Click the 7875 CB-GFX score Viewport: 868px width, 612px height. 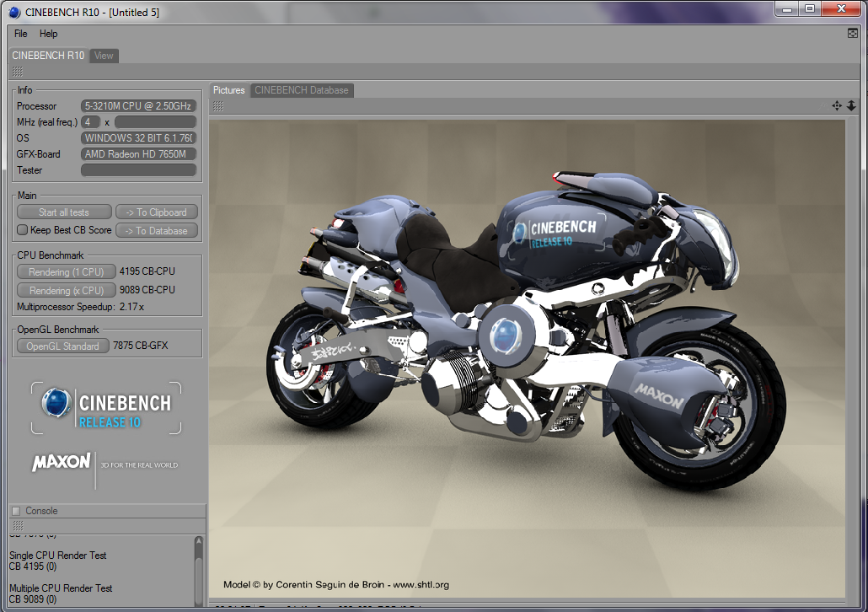(x=141, y=346)
